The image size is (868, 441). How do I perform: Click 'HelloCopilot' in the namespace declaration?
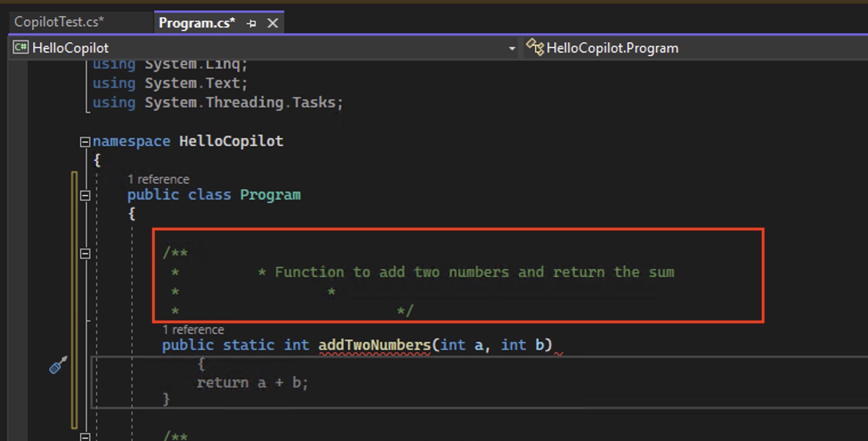coord(231,141)
